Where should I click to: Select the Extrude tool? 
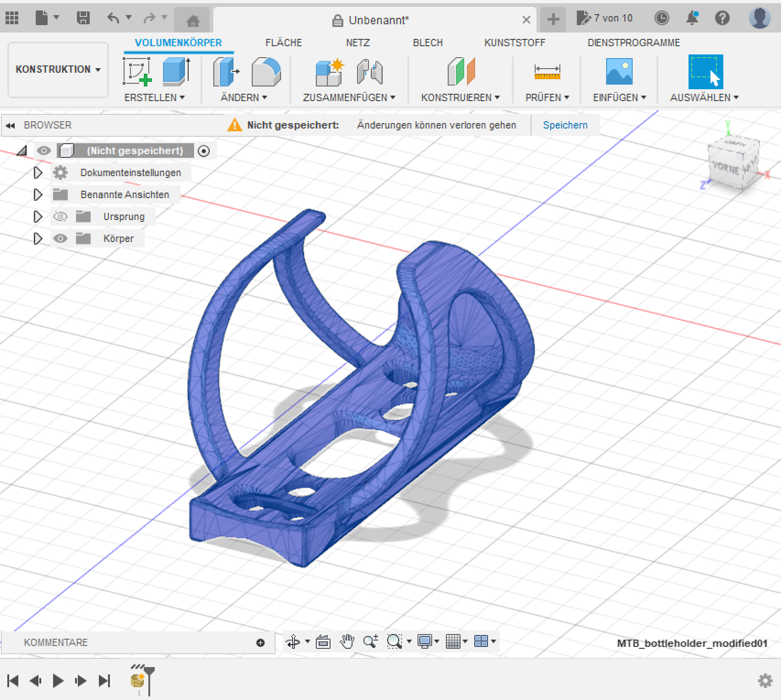click(176, 72)
